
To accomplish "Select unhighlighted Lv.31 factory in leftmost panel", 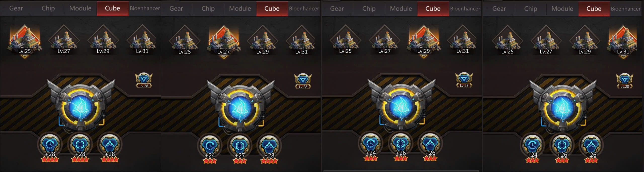I will pos(142,41).
